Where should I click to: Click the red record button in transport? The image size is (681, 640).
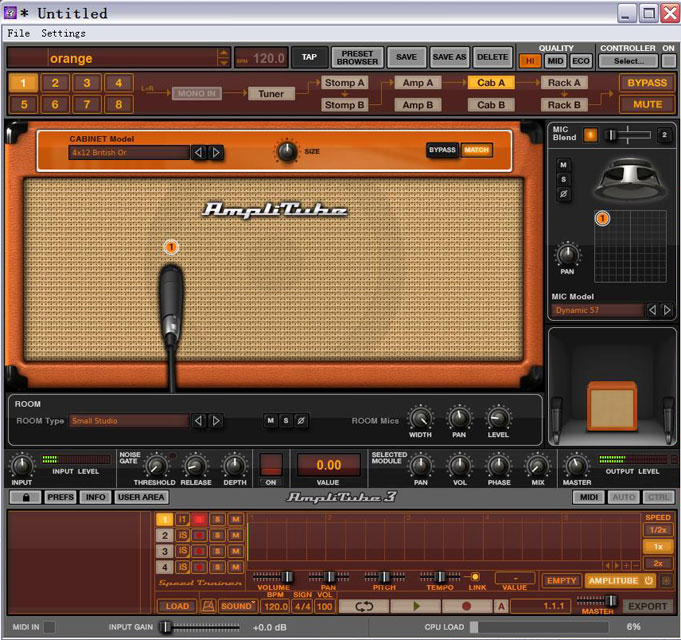(x=467, y=606)
